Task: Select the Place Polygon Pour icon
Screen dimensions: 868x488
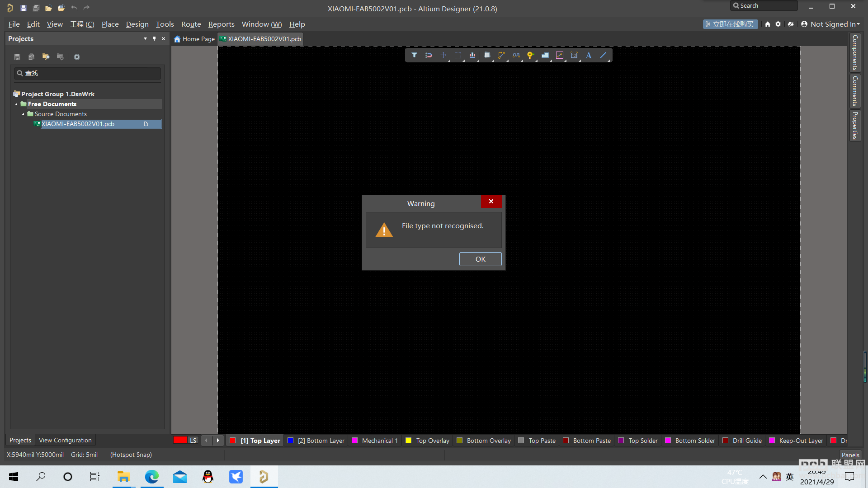Action: coord(545,55)
